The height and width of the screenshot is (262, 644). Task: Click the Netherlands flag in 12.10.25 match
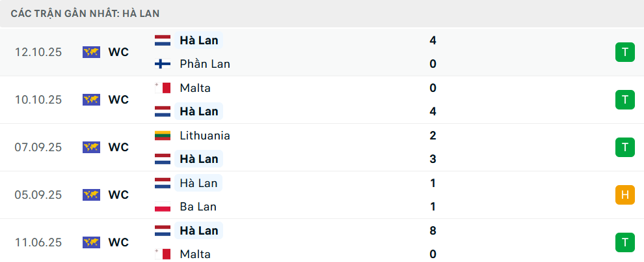(x=162, y=40)
